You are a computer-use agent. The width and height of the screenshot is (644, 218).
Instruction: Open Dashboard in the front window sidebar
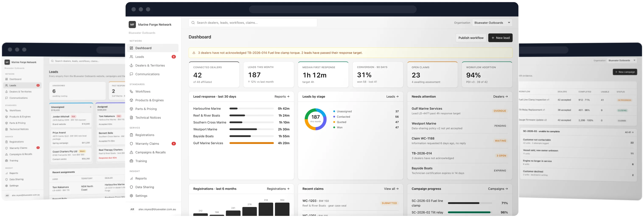[x=153, y=48]
